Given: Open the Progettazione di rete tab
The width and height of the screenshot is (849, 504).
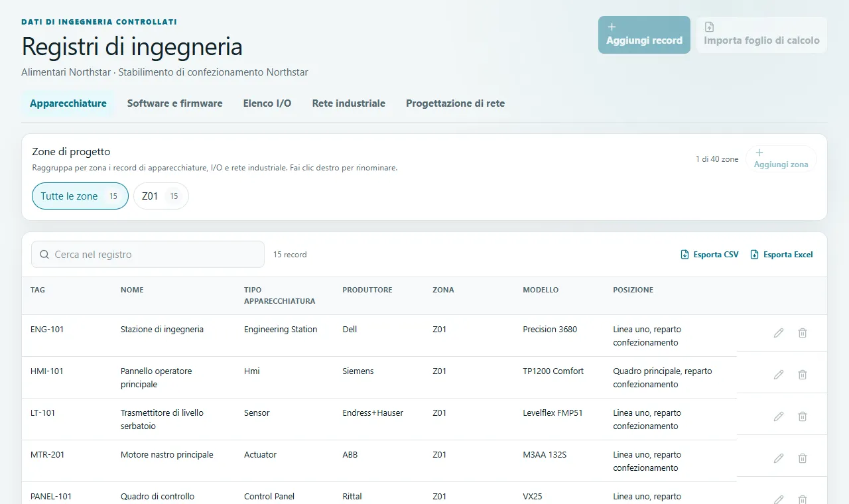Looking at the screenshot, I should click(456, 103).
